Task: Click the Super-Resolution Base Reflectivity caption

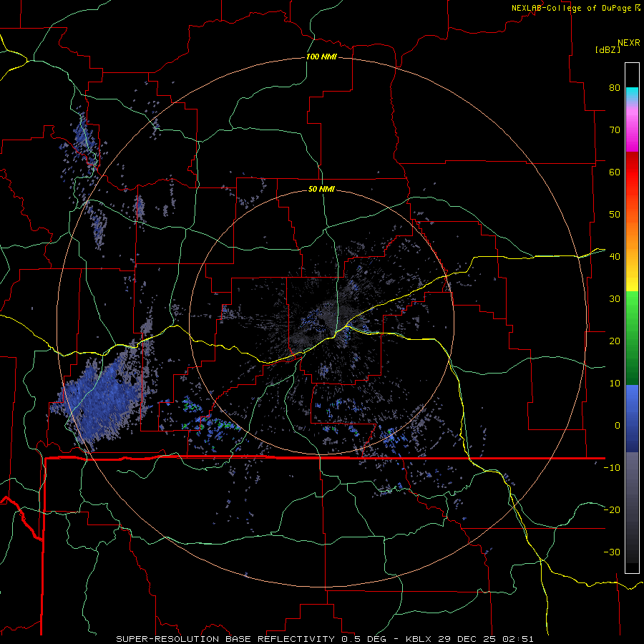Action: pos(324,639)
